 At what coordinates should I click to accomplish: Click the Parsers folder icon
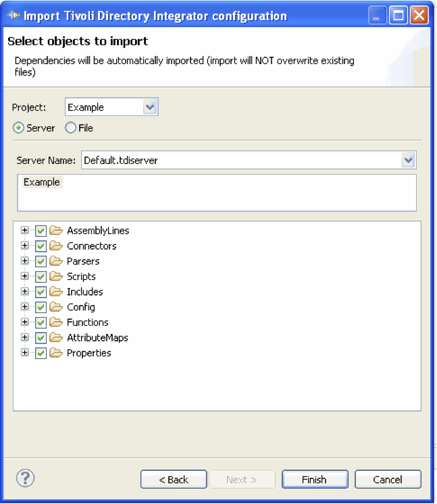(x=56, y=260)
